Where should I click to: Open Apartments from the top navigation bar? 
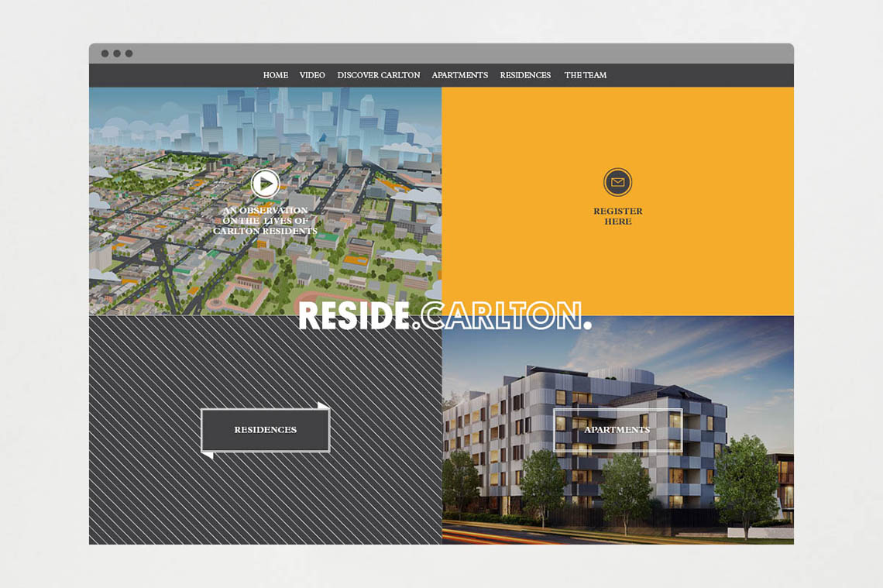pyautogui.click(x=459, y=75)
